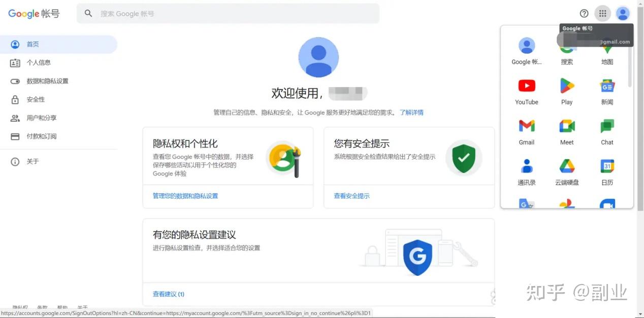
Task: Open 个人信息 in sidebar
Action: click(58, 63)
